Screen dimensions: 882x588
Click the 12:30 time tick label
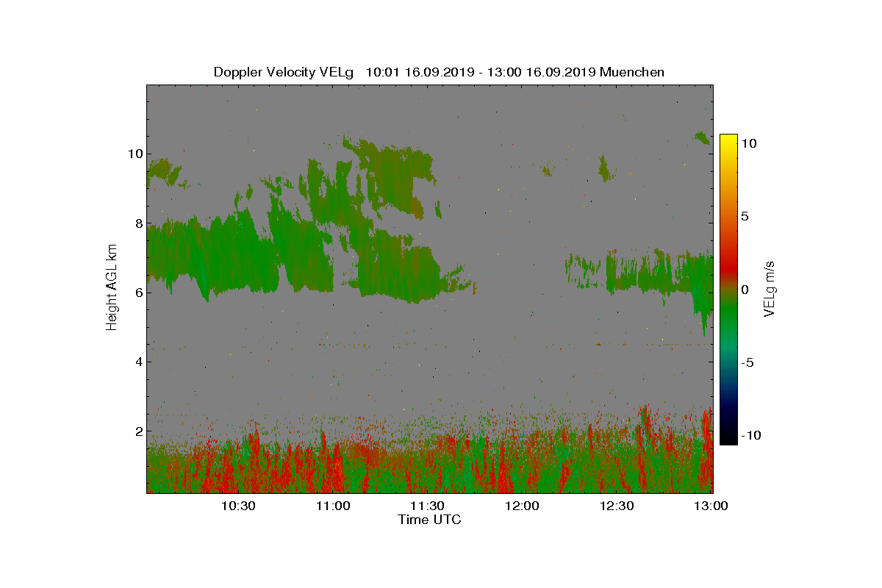617,506
